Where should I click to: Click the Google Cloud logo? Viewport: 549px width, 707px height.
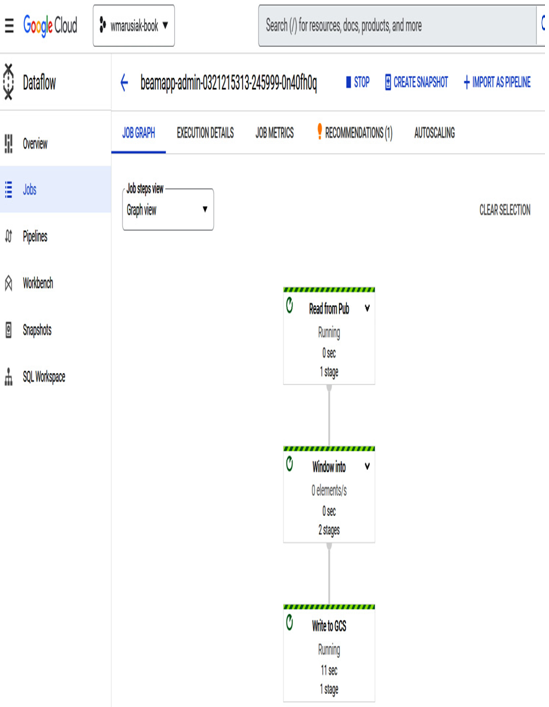tap(50, 25)
